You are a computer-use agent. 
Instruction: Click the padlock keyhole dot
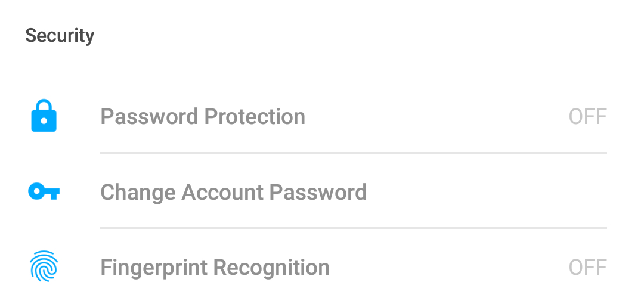pos(44,122)
